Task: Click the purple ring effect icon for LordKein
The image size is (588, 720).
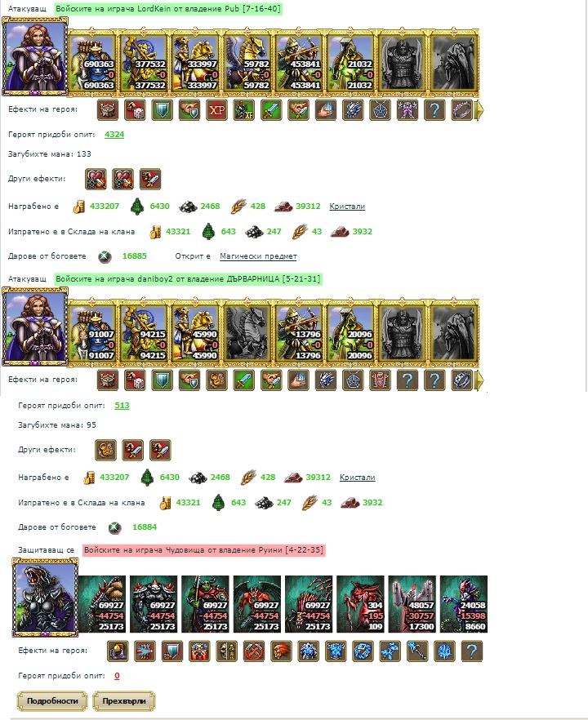Action: (461, 110)
